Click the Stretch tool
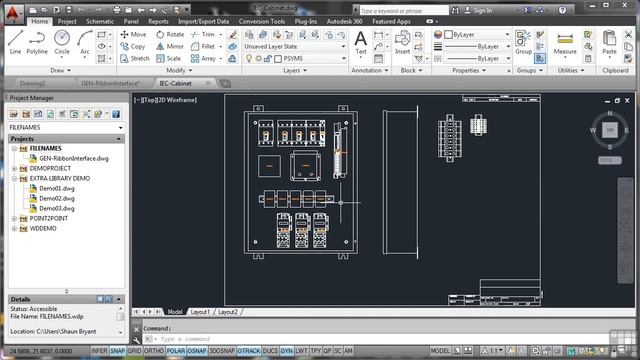Viewport: 640px width, 360px height. [135, 58]
